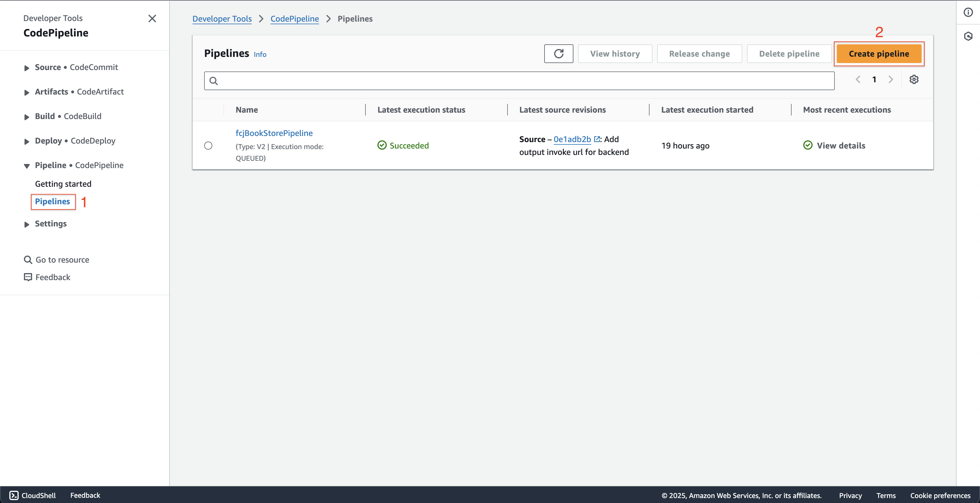Open the Pipelines menu item
The width and height of the screenshot is (980, 503).
(52, 201)
